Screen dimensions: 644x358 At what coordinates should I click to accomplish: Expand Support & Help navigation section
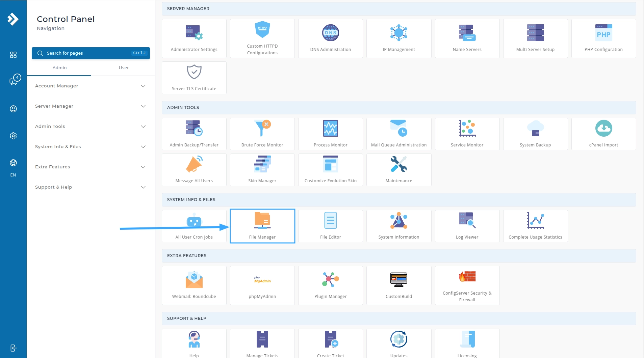91,187
